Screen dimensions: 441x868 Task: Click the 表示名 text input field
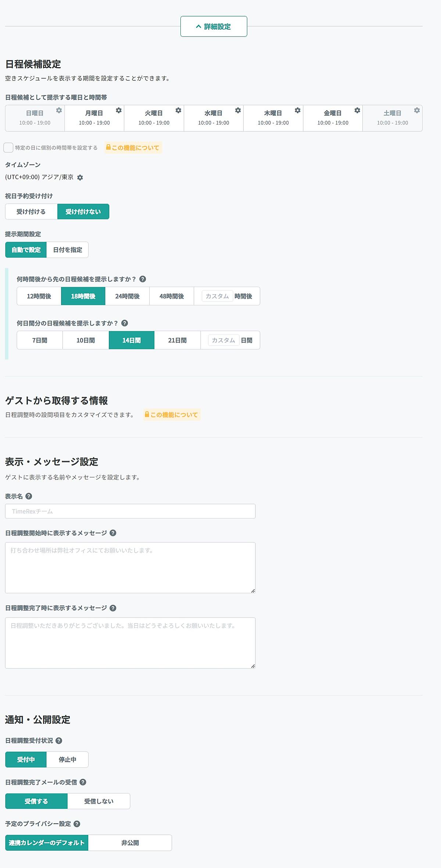click(130, 511)
